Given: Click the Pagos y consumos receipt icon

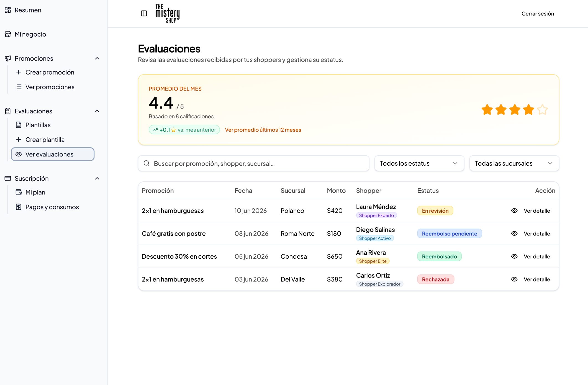Looking at the screenshot, I should 19,207.
